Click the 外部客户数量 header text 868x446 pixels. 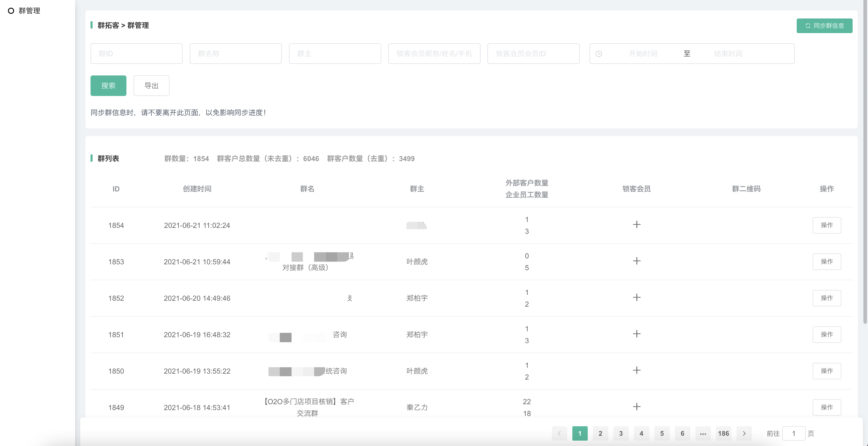click(x=527, y=183)
